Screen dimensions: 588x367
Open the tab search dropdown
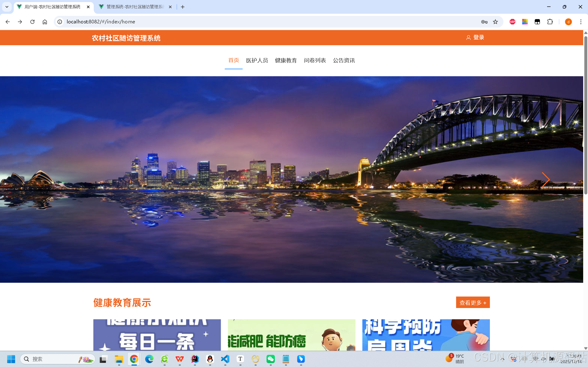[x=7, y=7]
